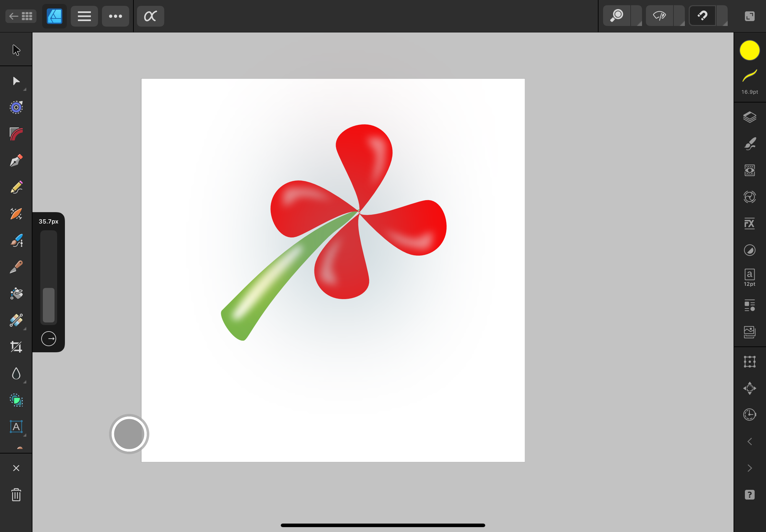Choose the Point Transform tool

pos(16,107)
